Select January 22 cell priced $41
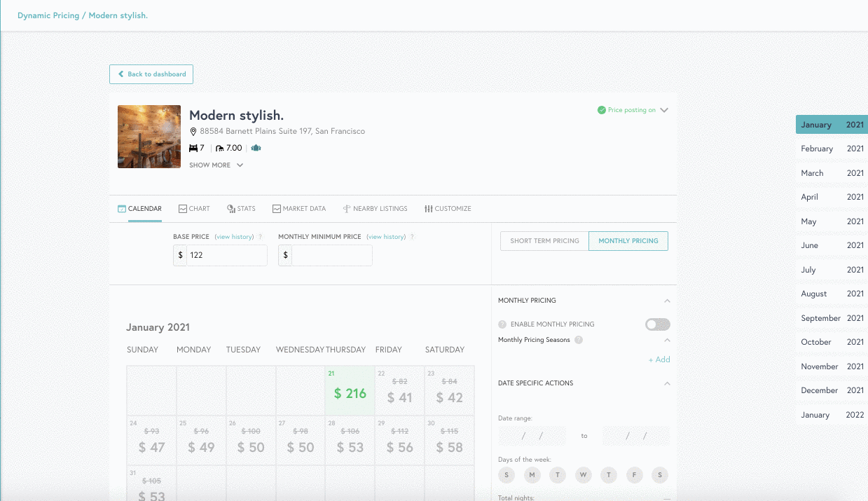 click(x=400, y=390)
